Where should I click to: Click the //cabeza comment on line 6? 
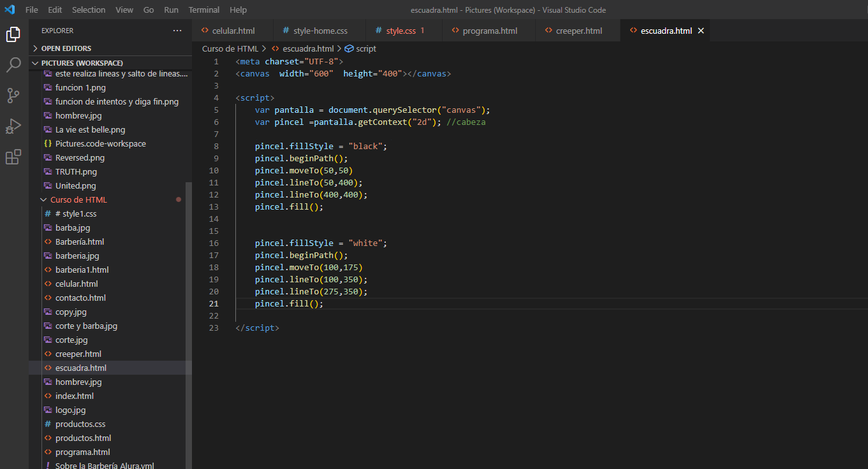click(x=466, y=122)
